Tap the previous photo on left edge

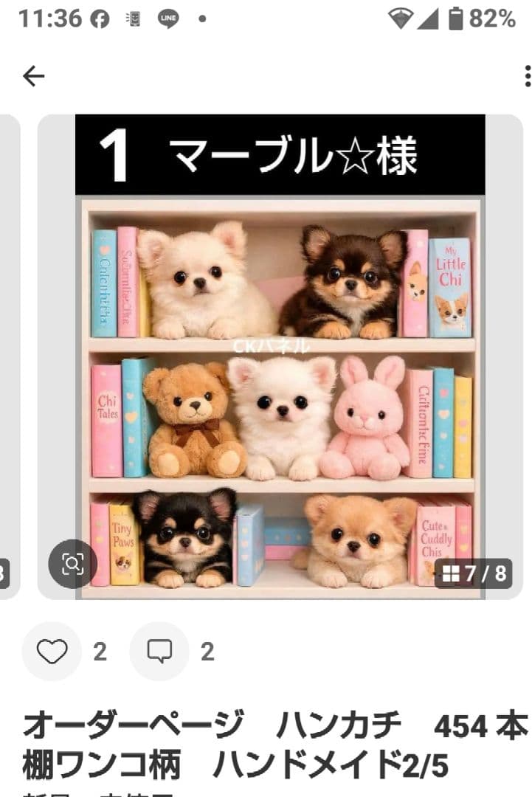(x=10, y=357)
